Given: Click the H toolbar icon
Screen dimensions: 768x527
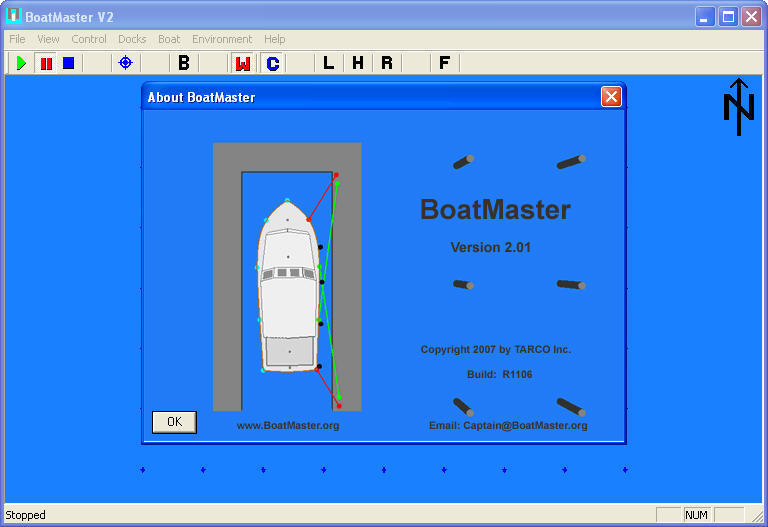Looking at the screenshot, I should [x=358, y=63].
